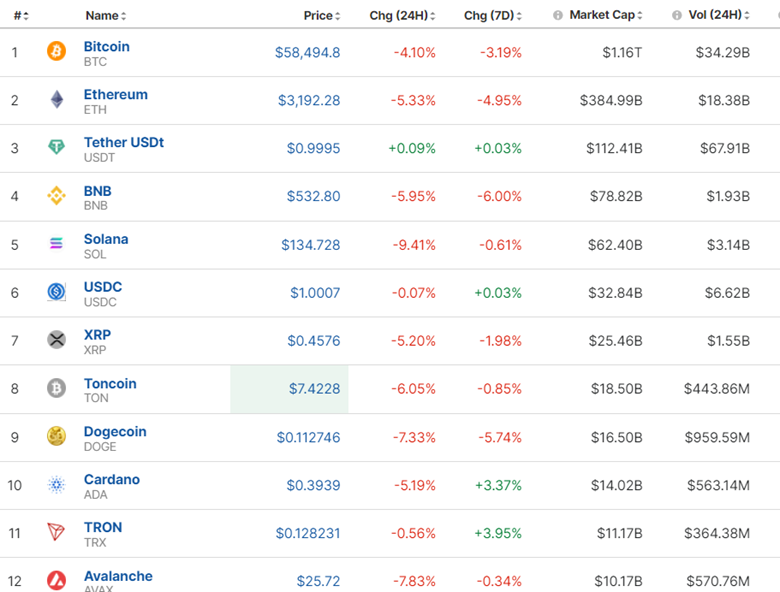Open the Avalanche coin page link

coord(118,576)
